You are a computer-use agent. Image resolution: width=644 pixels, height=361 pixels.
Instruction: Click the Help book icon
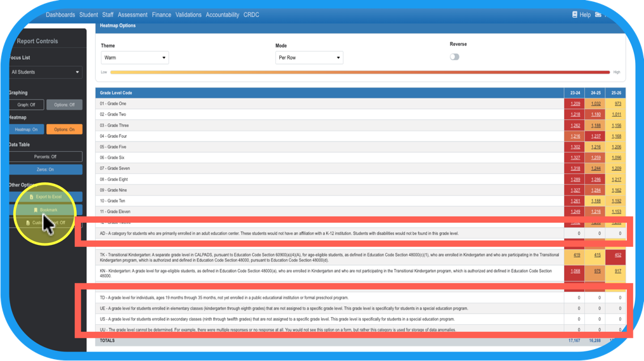point(575,15)
